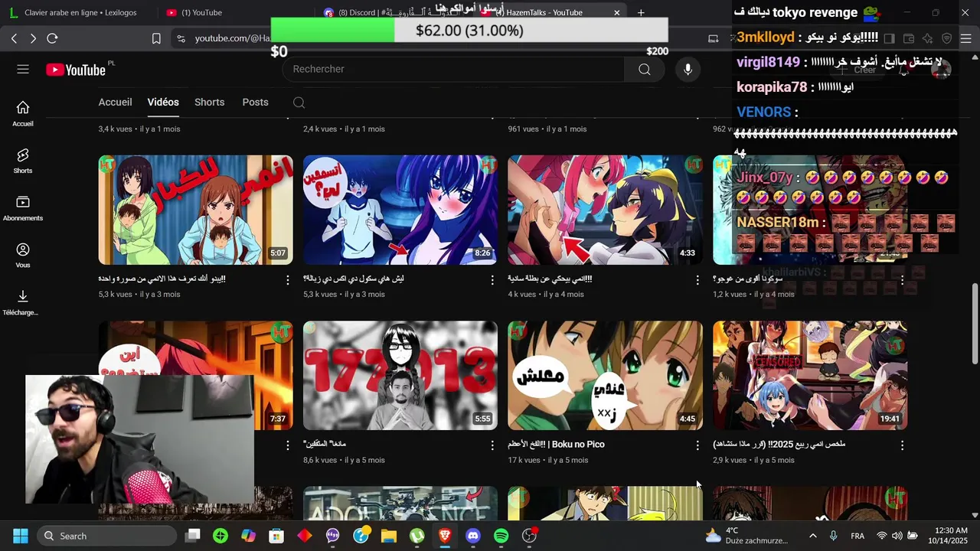Open options menu for 4:33 video
This screenshot has height=551, width=980.
coord(697,280)
